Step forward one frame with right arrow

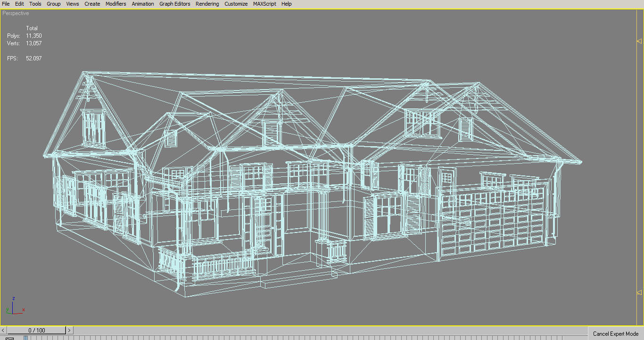(69, 331)
